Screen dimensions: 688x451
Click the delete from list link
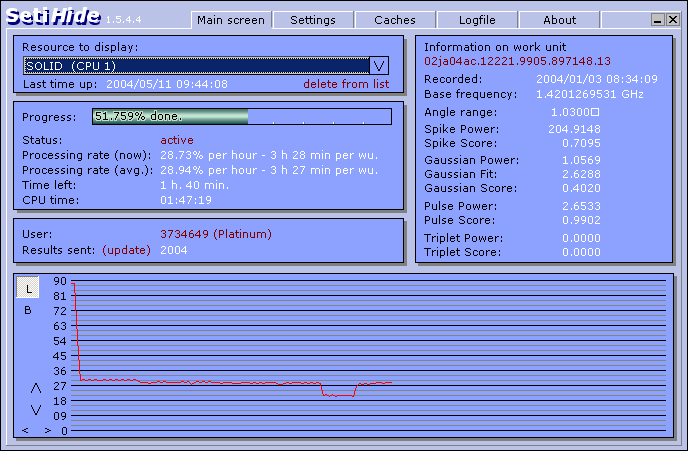click(346, 84)
